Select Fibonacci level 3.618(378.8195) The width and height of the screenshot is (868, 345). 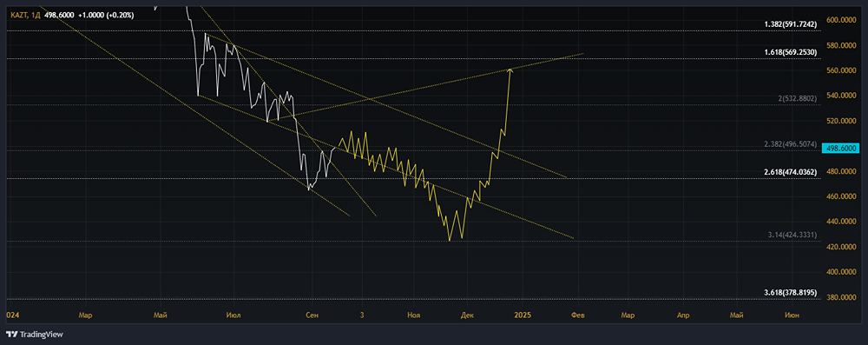click(790, 292)
